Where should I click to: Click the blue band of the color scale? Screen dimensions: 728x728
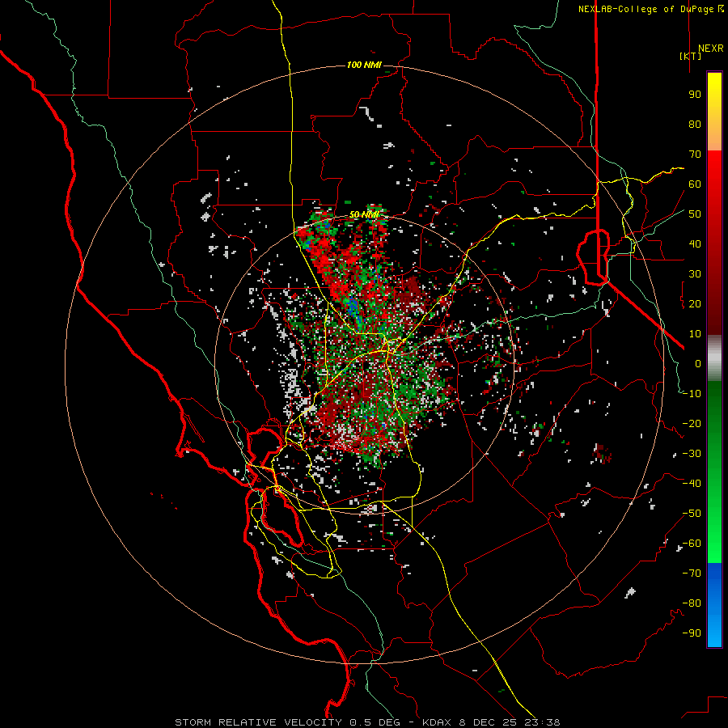point(714,605)
